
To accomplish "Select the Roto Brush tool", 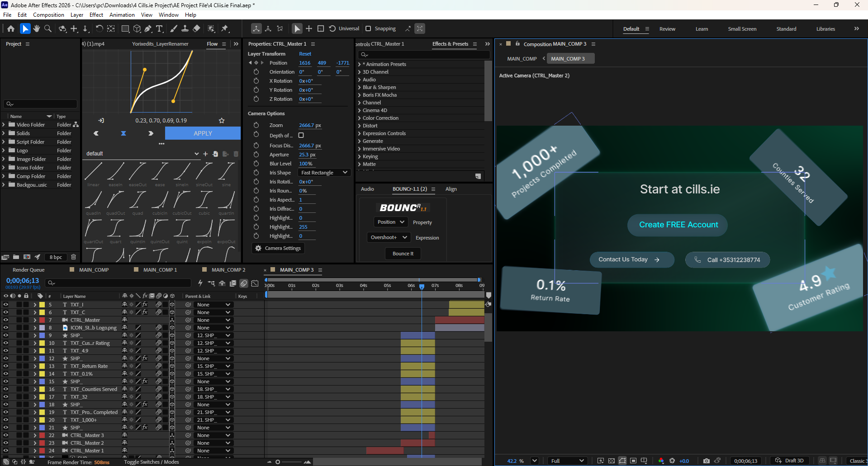I will coord(211,28).
